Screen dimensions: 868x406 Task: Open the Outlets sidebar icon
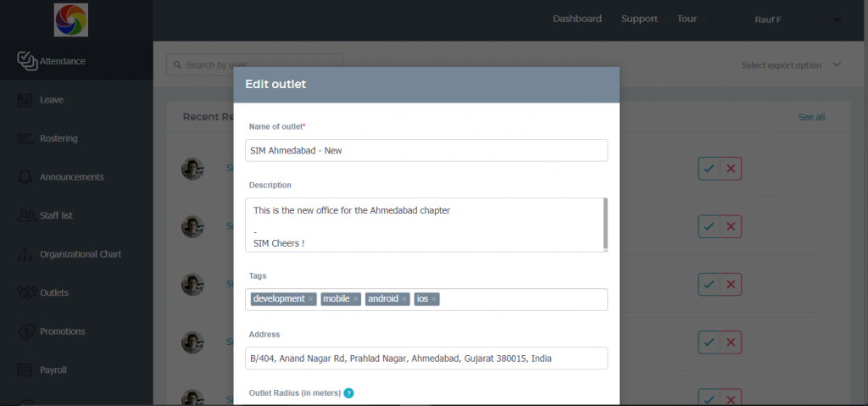click(x=25, y=292)
